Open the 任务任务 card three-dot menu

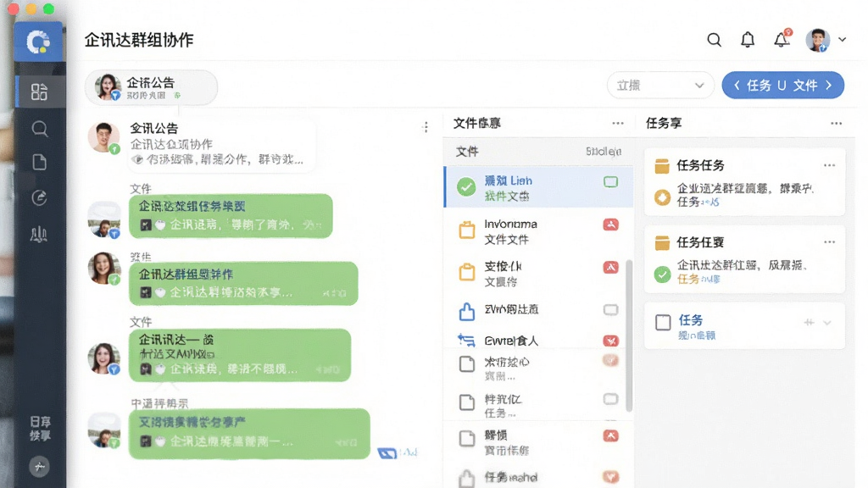coord(829,165)
